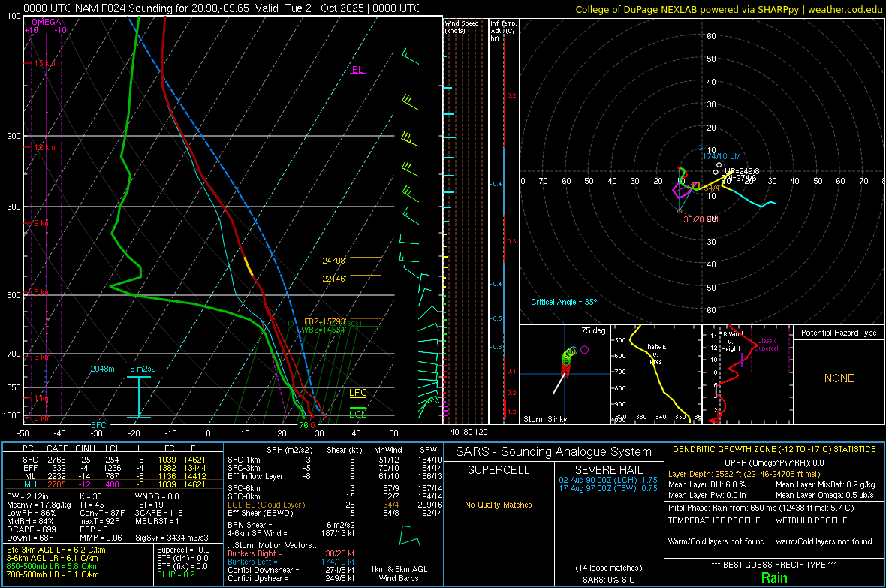Screen dimensions: 886x588
Task: Click the -8 m2s2 helicity label
Action: pos(142,369)
